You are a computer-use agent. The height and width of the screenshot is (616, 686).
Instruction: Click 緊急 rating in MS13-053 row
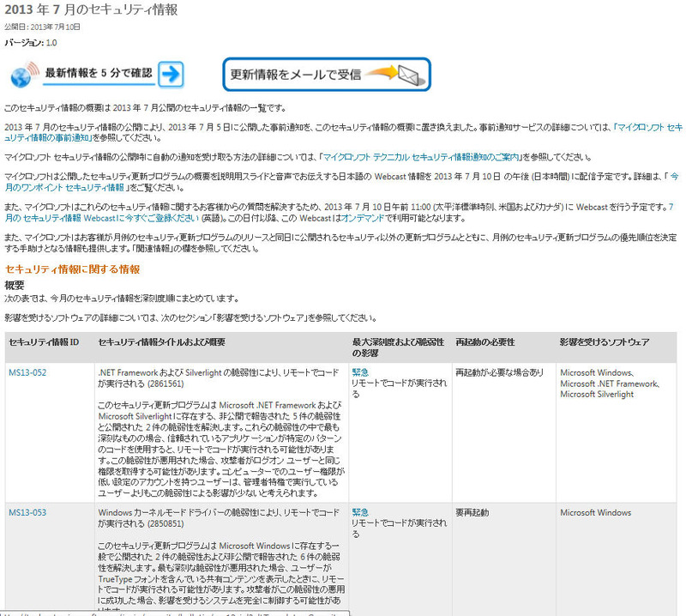click(x=360, y=513)
